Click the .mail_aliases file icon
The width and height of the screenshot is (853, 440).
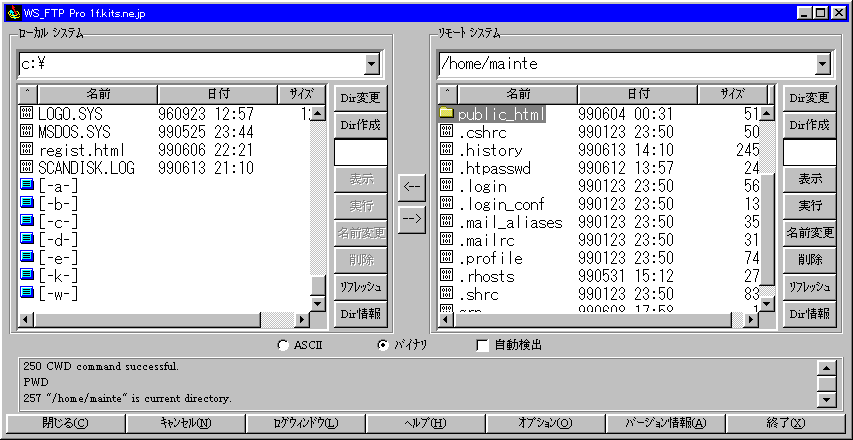coord(446,221)
